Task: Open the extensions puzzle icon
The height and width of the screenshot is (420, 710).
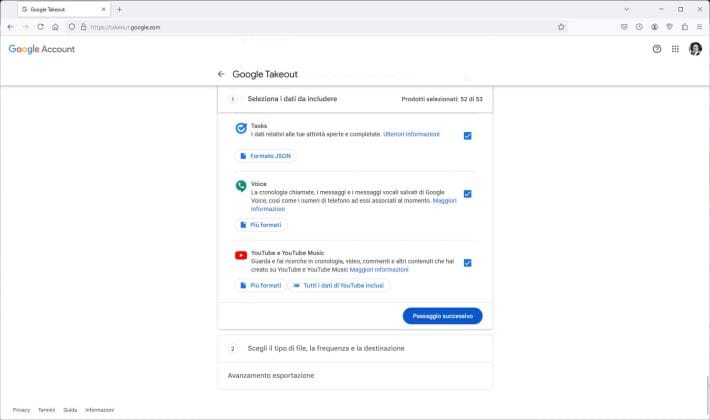Action: (685, 27)
